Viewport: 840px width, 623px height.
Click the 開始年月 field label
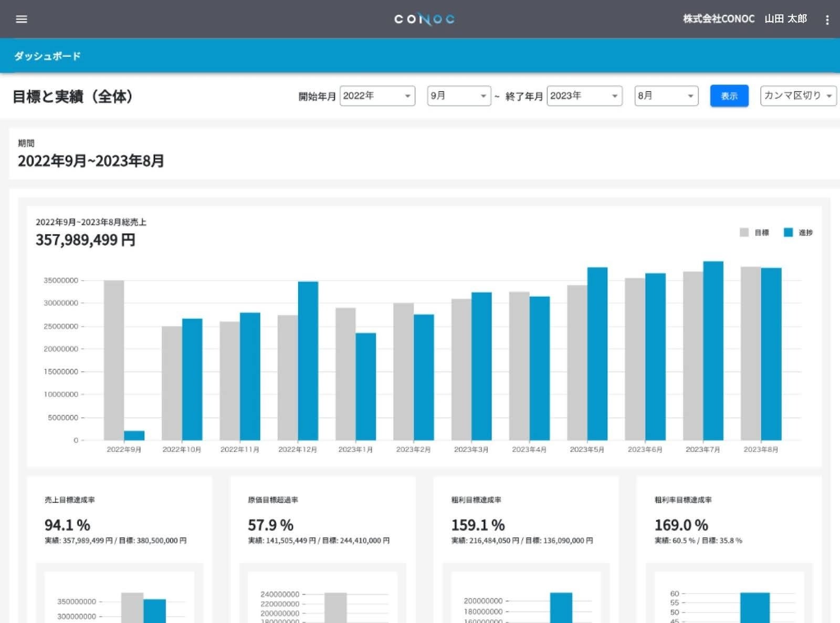tap(317, 96)
